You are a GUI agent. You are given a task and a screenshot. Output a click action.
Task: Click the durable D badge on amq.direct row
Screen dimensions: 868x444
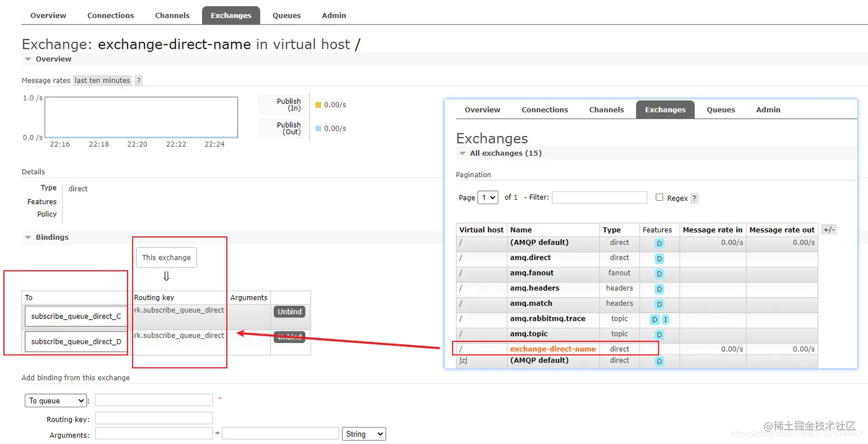pos(659,259)
